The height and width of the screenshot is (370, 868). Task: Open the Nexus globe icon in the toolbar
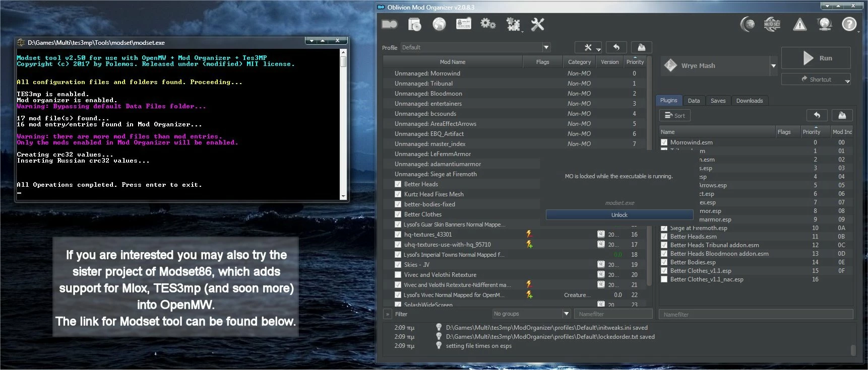439,24
